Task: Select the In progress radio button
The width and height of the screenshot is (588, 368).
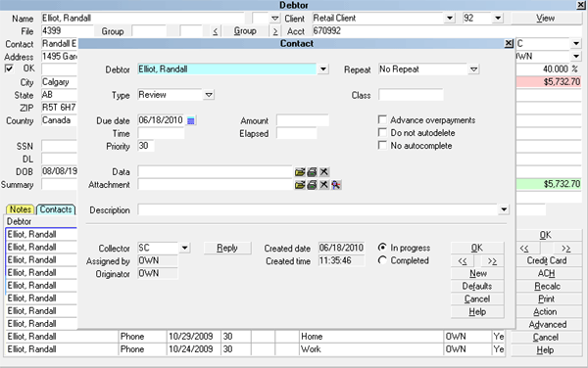Action: tap(382, 248)
